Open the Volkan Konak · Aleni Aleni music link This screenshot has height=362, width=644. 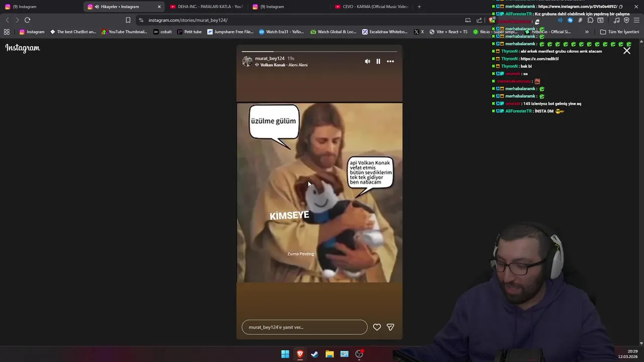coord(284,65)
